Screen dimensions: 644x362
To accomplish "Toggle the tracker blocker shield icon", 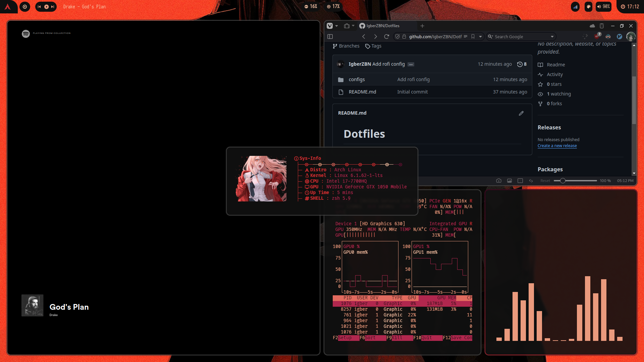I will click(397, 37).
